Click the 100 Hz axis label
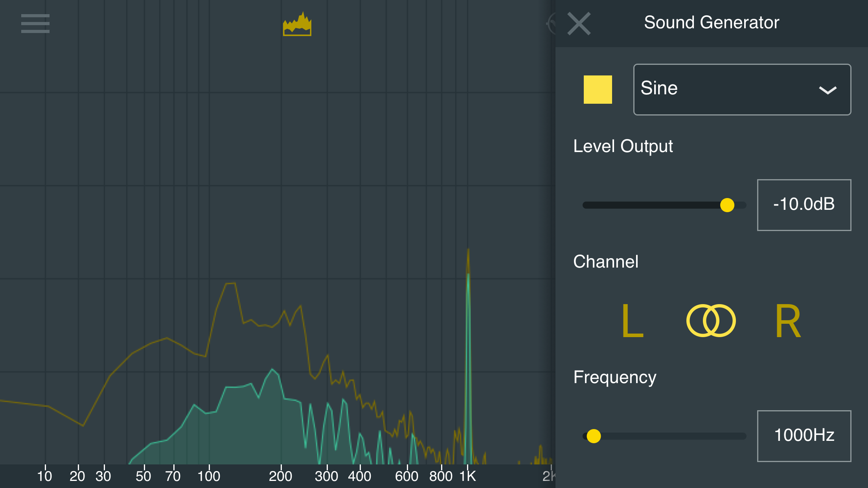 (209, 476)
